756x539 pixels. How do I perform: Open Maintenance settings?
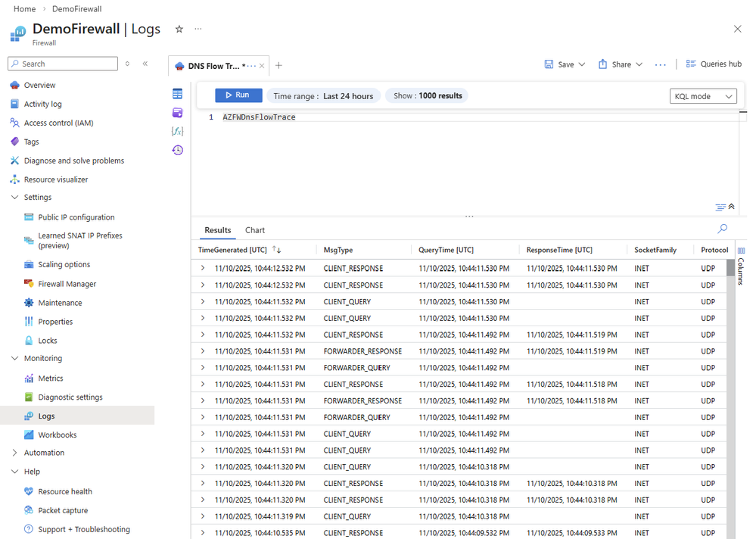tap(60, 303)
